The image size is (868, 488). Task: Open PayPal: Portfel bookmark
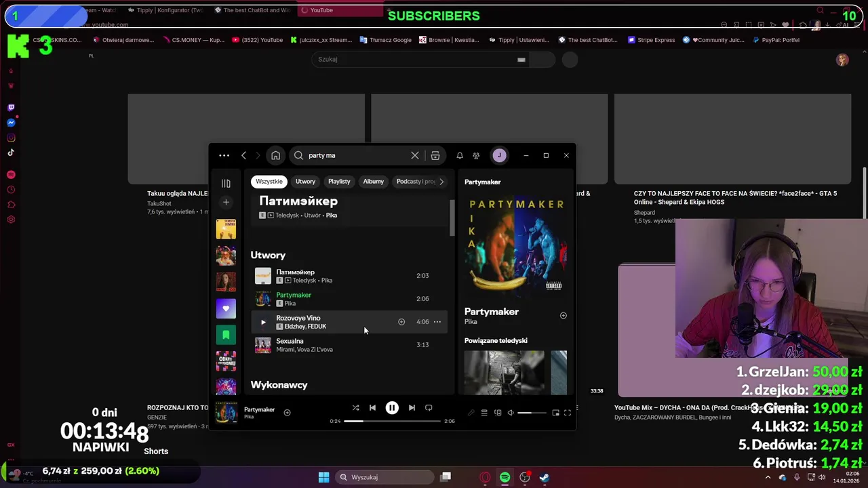[x=776, y=40]
